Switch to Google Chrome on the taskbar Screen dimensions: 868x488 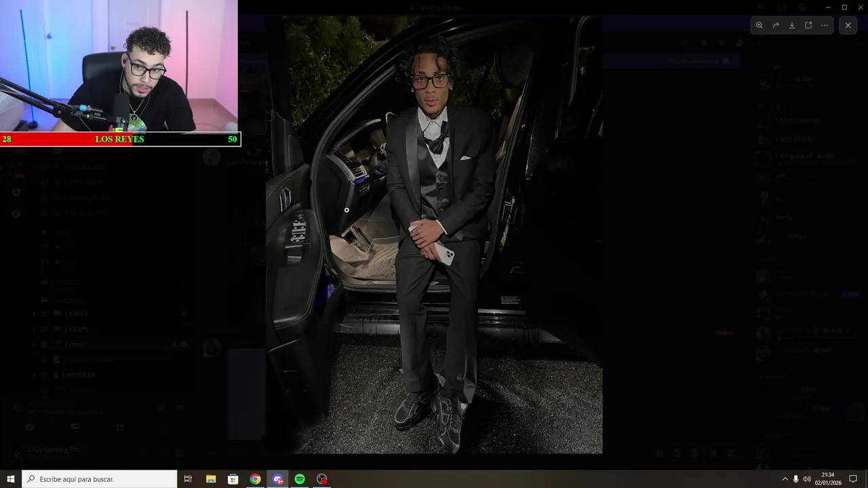255,479
